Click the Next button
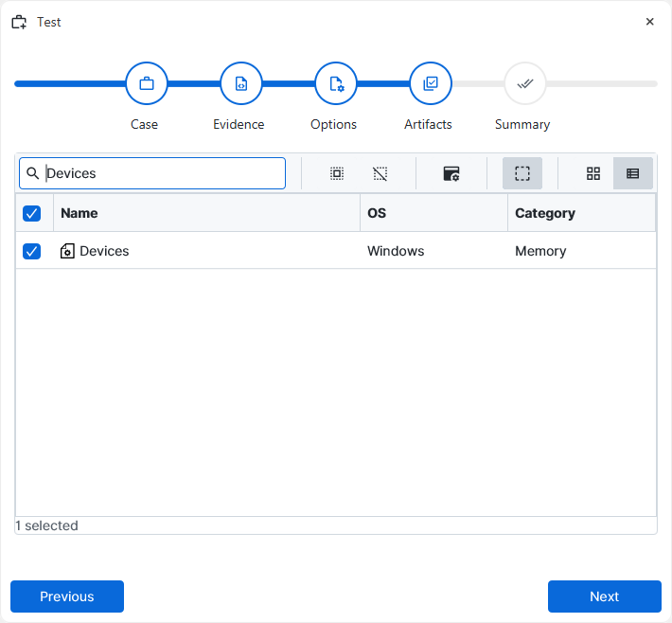This screenshot has height=623, width=672. click(x=604, y=596)
